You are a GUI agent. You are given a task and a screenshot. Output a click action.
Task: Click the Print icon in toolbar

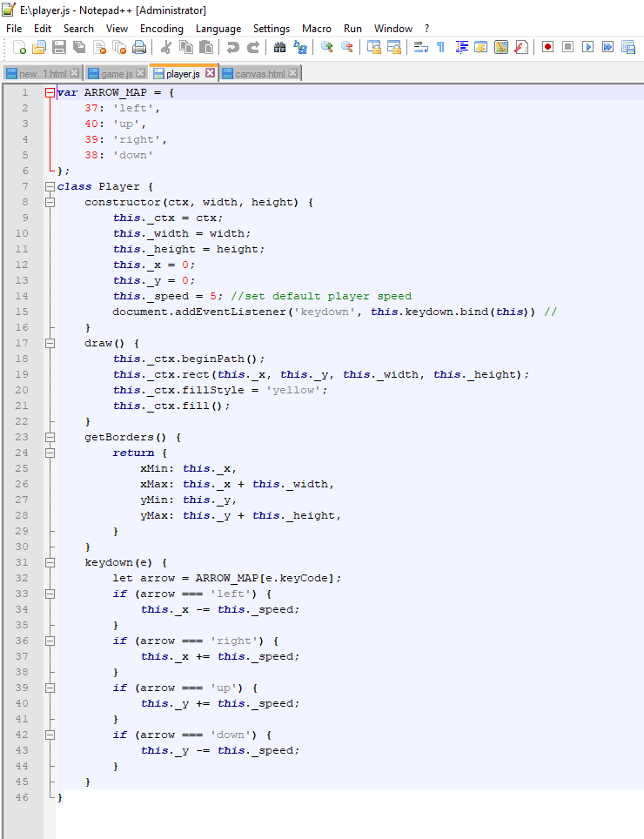(139, 47)
